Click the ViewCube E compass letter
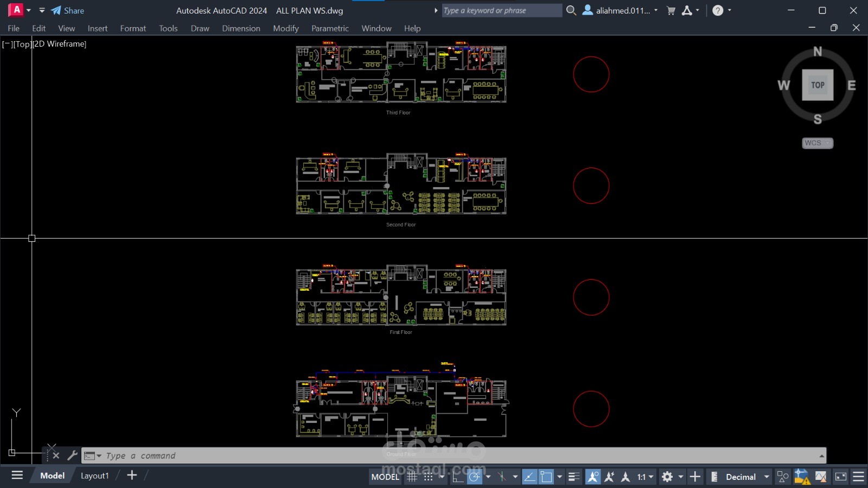This screenshot has width=868, height=488. (x=852, y=85)
